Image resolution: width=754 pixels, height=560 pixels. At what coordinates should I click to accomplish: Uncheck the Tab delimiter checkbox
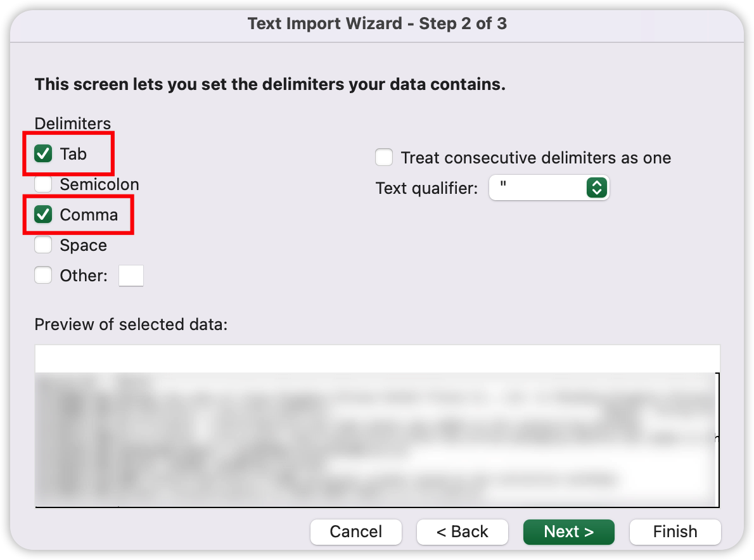pyautogui.click(x=43, y=154)
